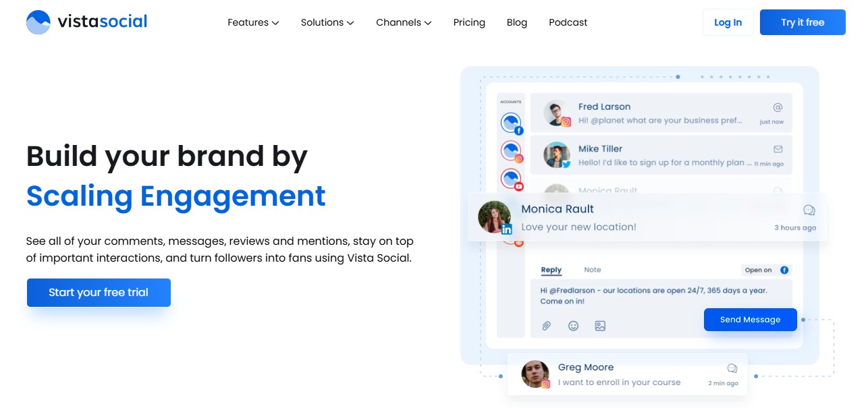This screenshot has width=868, height=408.
Task: Click the image icon in the reply composer
Action: tap(599, 326)
